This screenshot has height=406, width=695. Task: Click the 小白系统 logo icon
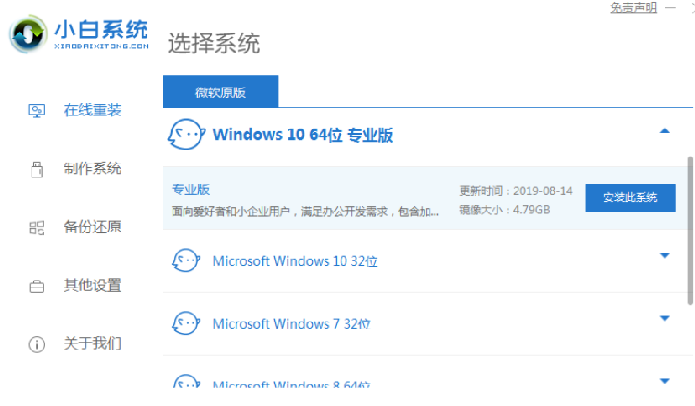(28, 34)
